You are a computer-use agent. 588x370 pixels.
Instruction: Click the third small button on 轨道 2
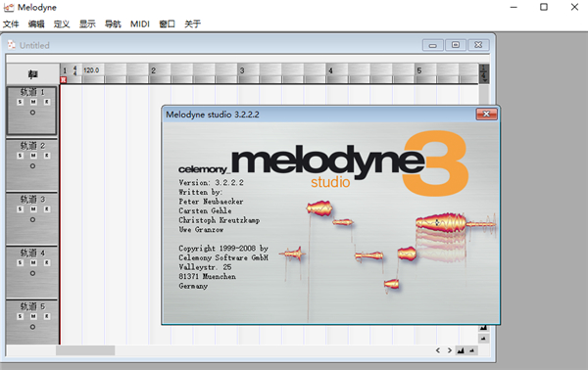coord(47,156)
